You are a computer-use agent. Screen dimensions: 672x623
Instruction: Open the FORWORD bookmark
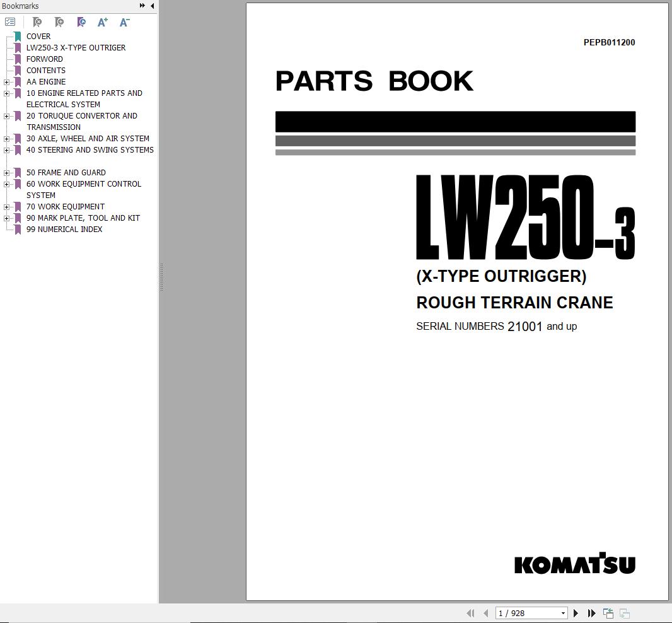[45, 59]
